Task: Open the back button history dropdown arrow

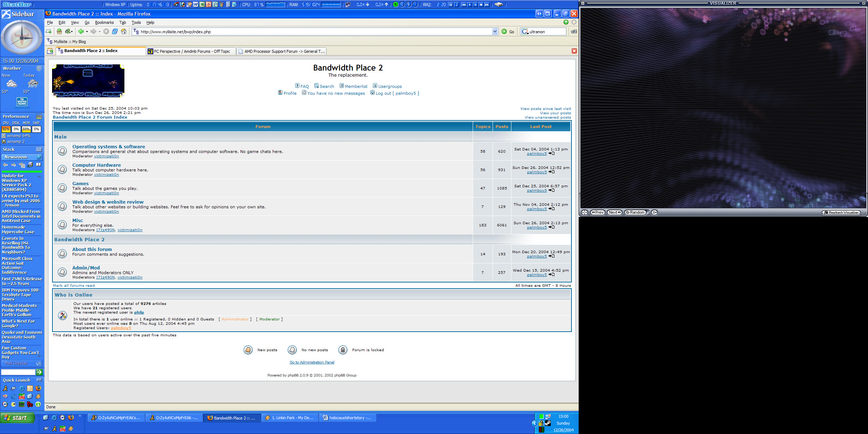Action: point(87,31)
